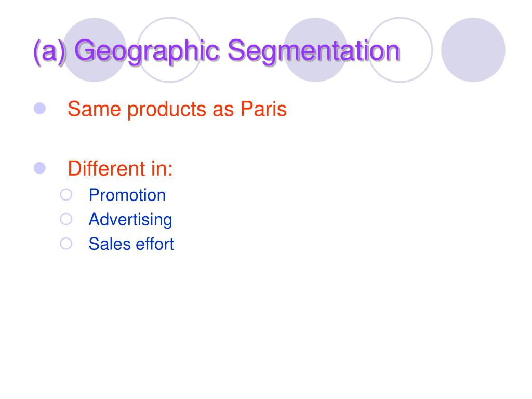
Task: Select the "Advertising" sub-bullet text
Action: point(130,220)
